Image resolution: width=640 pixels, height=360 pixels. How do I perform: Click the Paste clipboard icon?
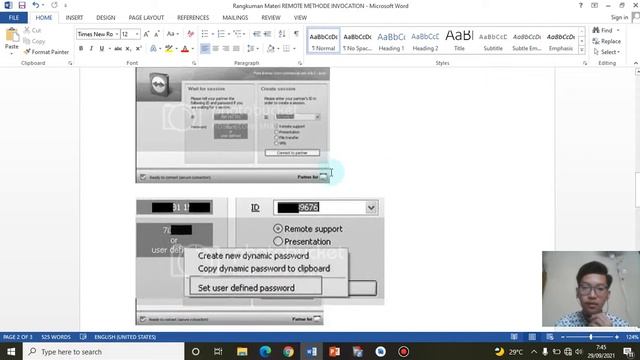click(x=11, y=36)
